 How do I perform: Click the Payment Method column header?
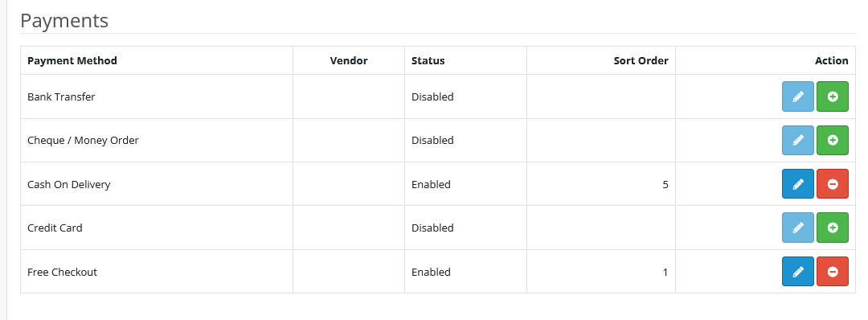coord(72,61)
